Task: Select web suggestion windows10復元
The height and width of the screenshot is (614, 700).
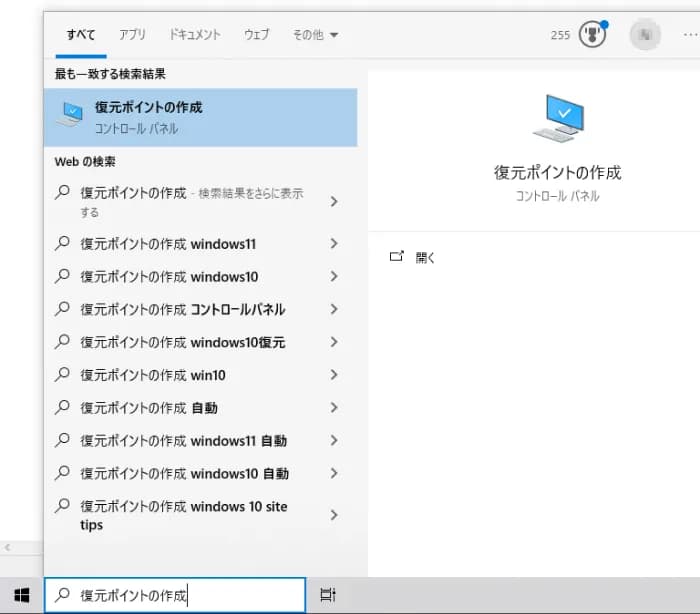Action: click(x=200, y=342)
